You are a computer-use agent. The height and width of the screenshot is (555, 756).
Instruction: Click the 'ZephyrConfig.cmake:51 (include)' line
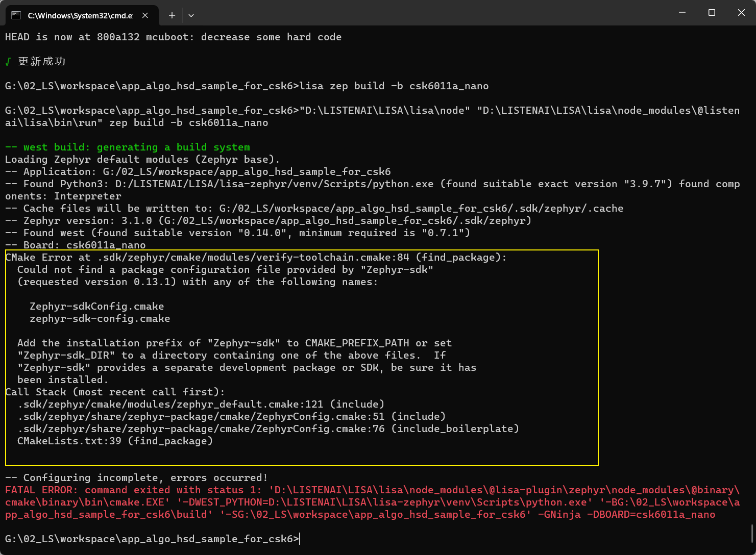[x=232, y=416]
